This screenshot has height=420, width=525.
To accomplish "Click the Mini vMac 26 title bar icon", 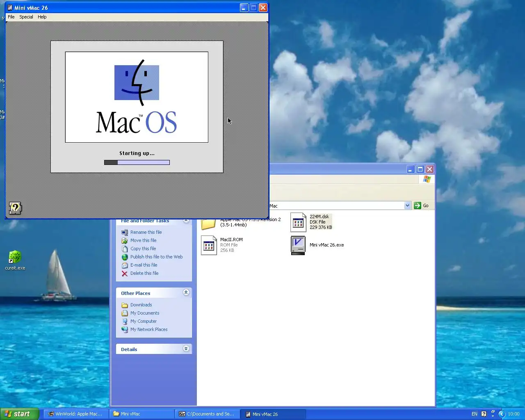I will tap(10, 8).
